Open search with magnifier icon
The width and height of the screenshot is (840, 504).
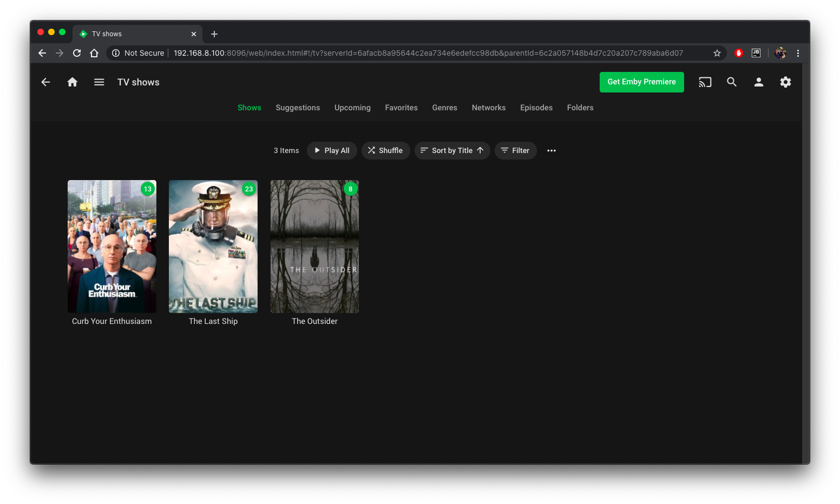click(732, 82)
